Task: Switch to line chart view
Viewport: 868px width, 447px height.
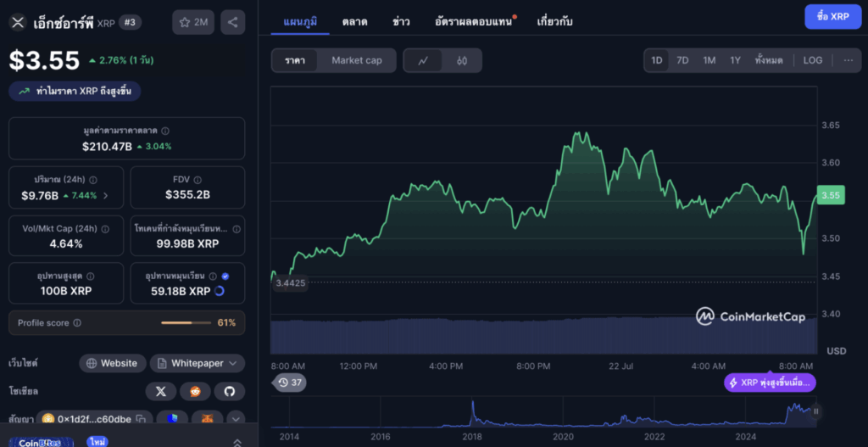Action: click(x=424, y=60)
